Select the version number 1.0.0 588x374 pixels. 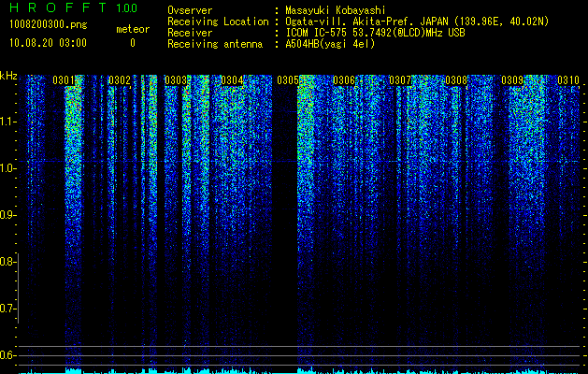(x=126, y=8)
